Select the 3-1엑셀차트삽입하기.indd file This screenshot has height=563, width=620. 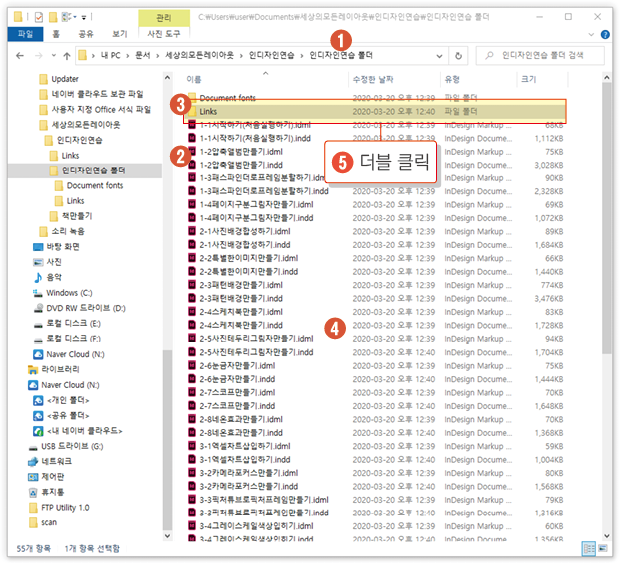pyautogui.click(x=244, y=460)
